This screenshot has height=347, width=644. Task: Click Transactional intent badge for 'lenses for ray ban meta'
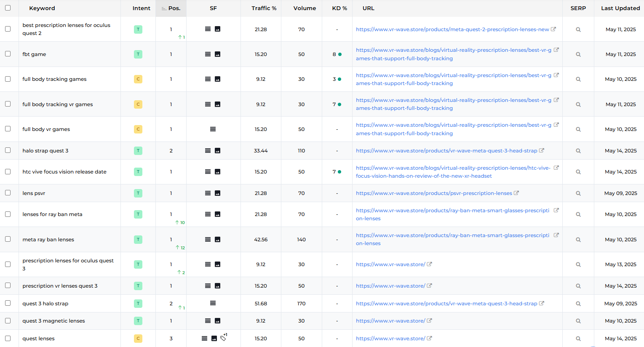tap(138, 214)
